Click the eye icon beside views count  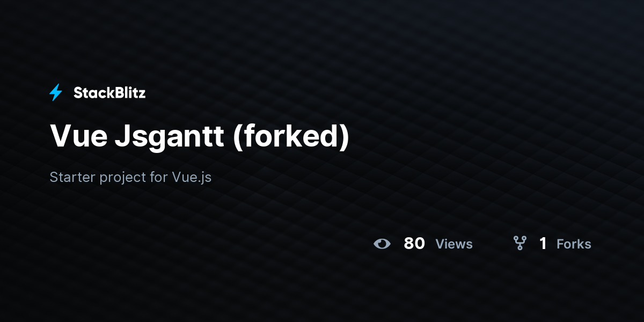tap(382, 244)
